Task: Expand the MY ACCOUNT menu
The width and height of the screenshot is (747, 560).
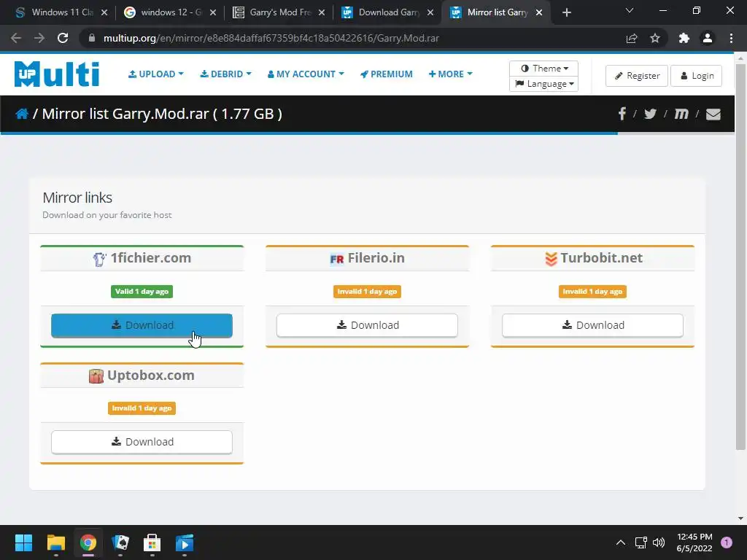Action: [x=306, y=74]
